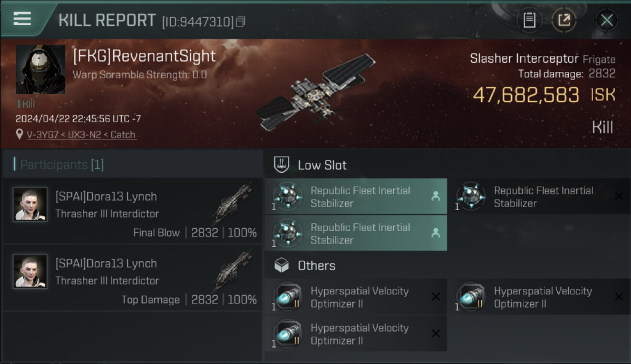Share the kill report externally
The height and width of the screenshot is (364, 631).
click(x=564, y=20)
